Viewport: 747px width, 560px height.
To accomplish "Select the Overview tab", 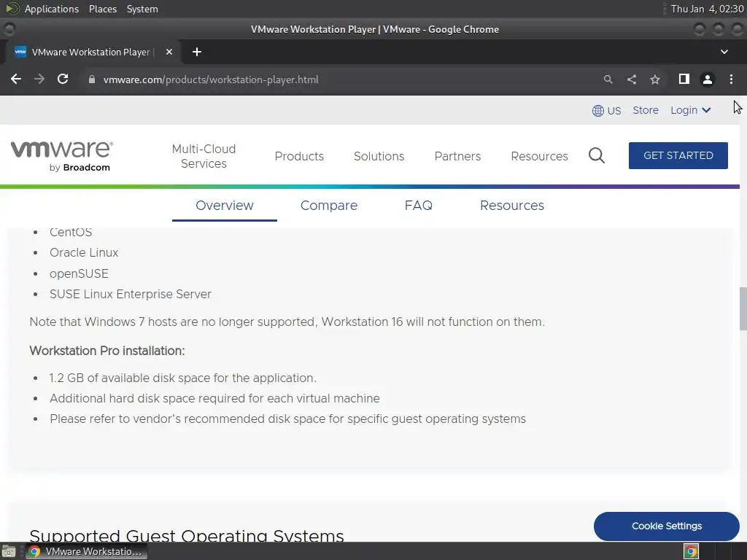I will 225,205.
